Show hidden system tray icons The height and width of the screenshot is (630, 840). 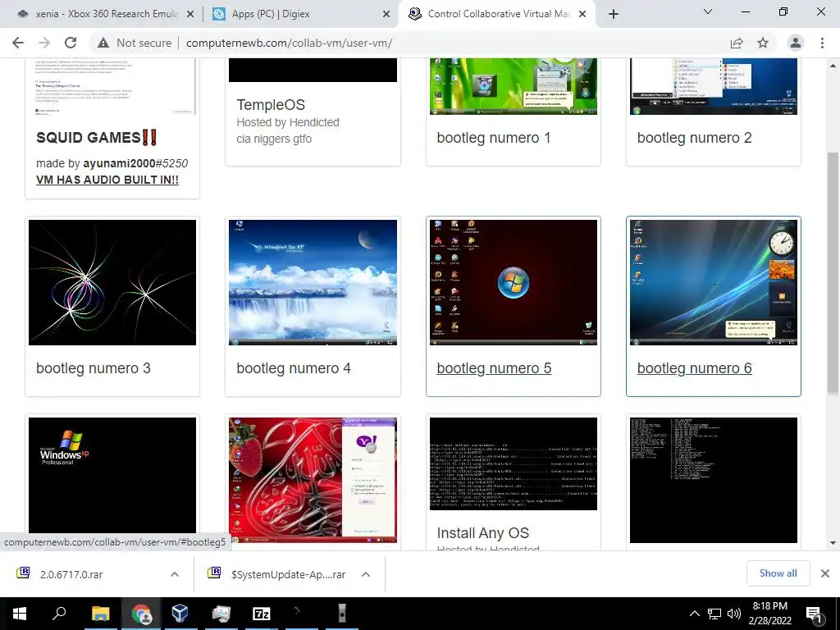point(694,614)
